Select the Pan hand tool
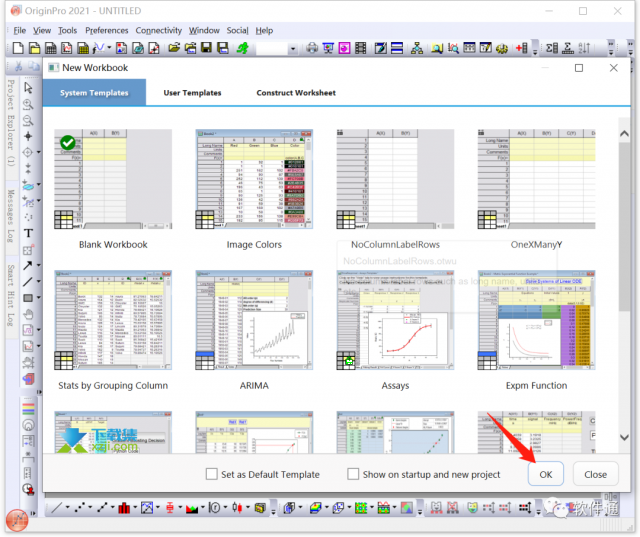Image resolution: width=640 pixels, height=537 pixels. [28, 314]
